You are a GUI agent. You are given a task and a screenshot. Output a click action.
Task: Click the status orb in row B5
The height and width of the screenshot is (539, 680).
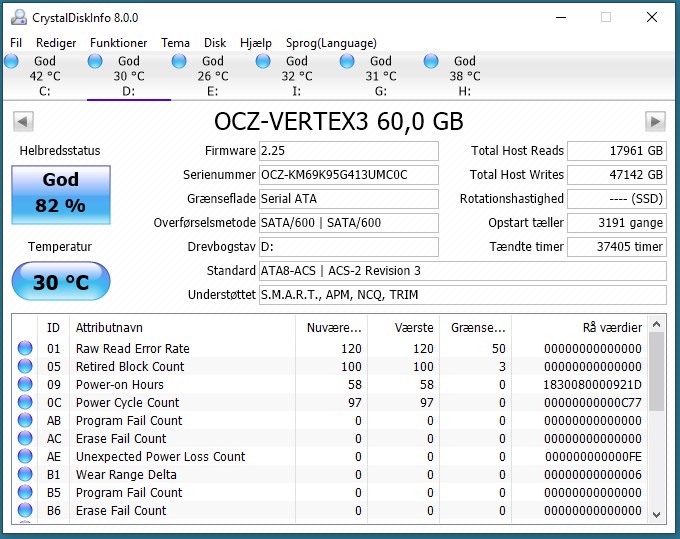pyautogui.click(x=25, y=492)
